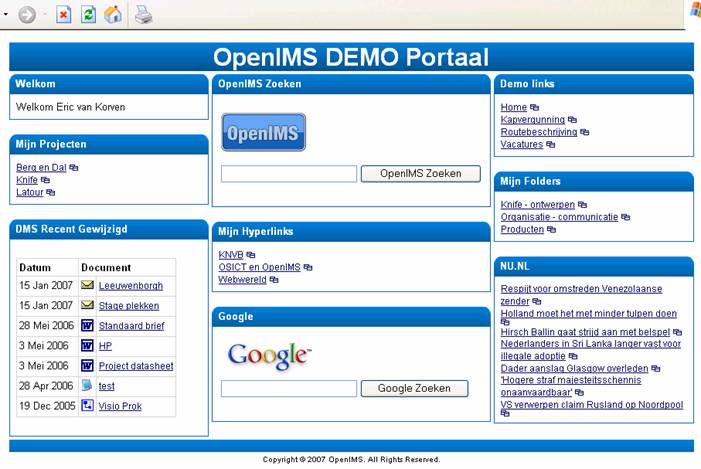Image resolution: width=701 pixels, height=469 pixels.
Task: Open the new-window icon beside Producten
Action: coord(551,230)
